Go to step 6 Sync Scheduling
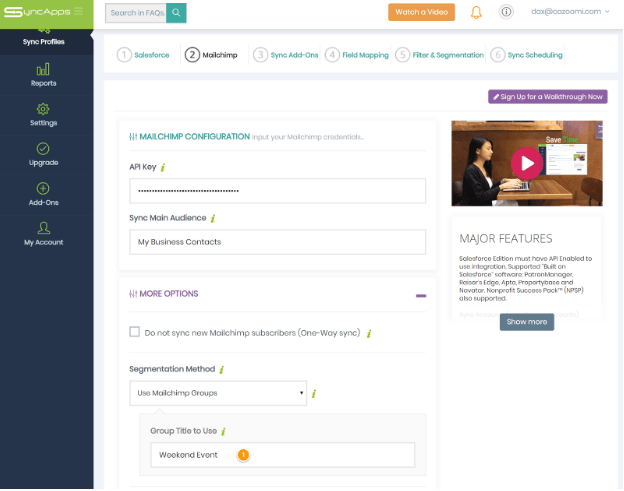The height and width of the screenshot is (491, 624). click(526, 55)
